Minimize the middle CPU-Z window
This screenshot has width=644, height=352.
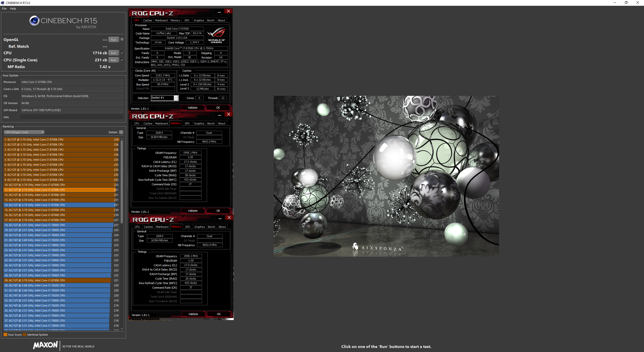220,115
